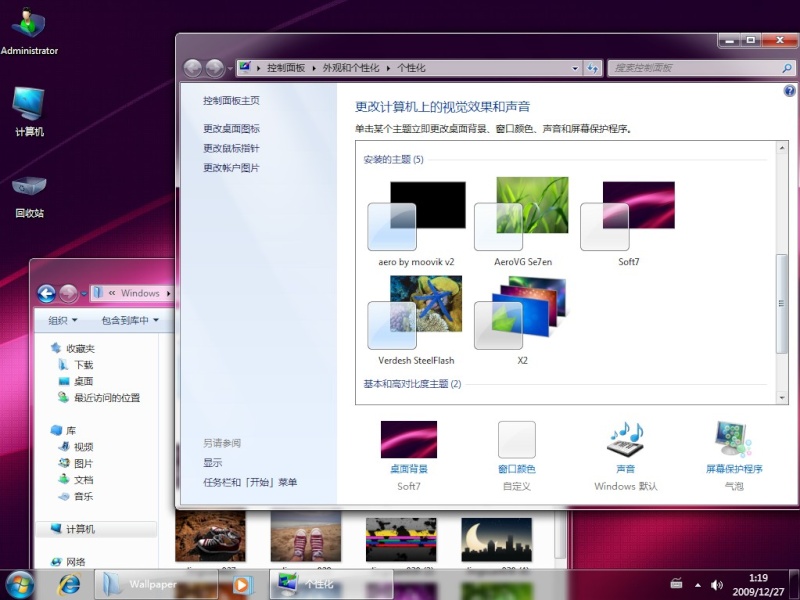The width and height of the screenshot is (800, 600).
Task: Minimize the personalization window
Action: (730, 40)
